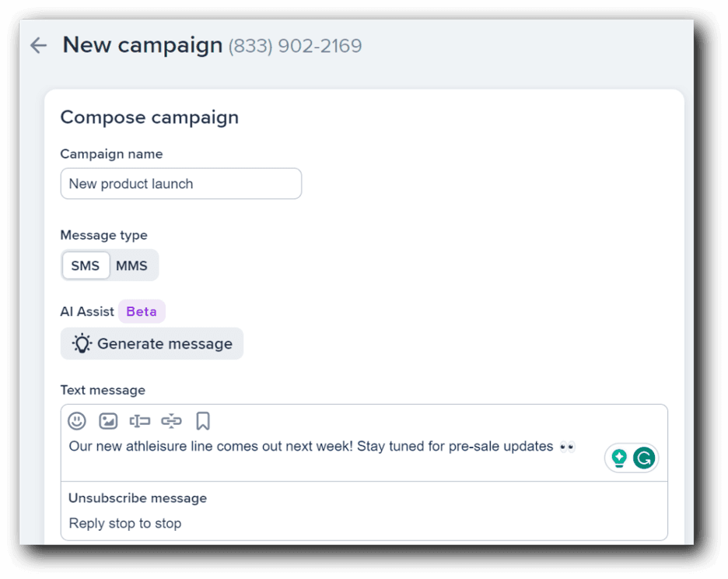Image resolution: width=728 pixels, height=579 pixels.
Task: View the Grammarly suggestion lightbulb icon
Action: coord(618,458)
